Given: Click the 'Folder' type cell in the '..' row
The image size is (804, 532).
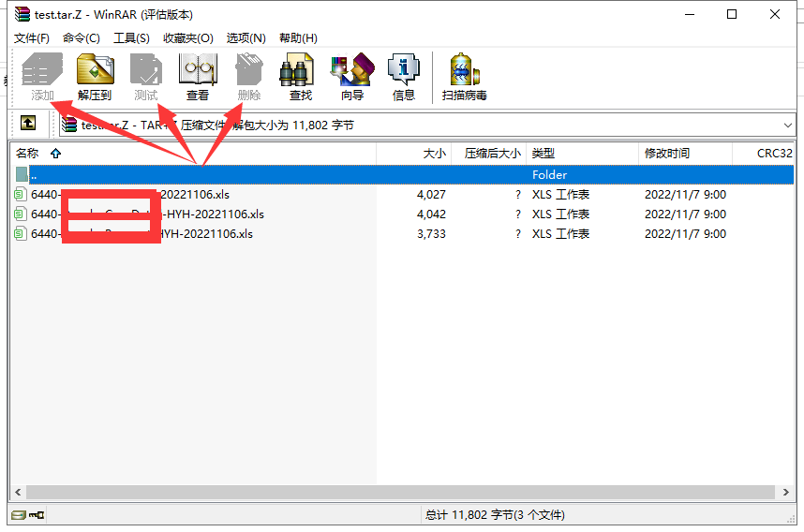Looking at the screenshot, I should point(549,175).
